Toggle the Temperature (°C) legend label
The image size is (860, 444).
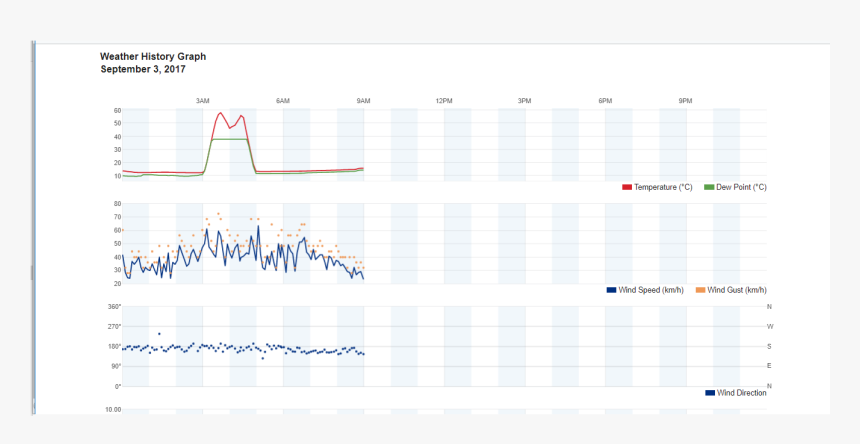click(x=663, y=187)
